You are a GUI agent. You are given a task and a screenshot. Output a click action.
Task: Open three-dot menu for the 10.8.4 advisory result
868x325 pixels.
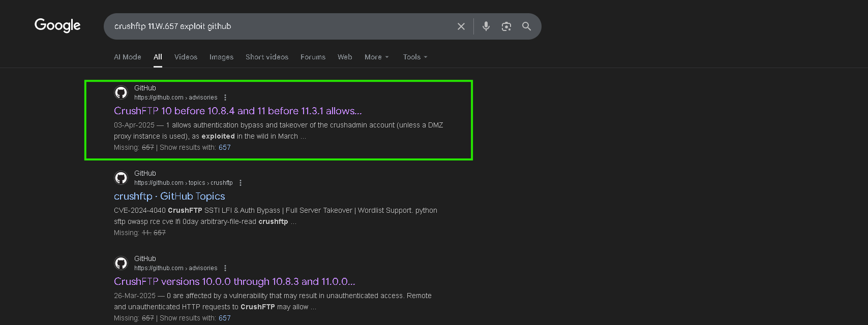coord(225,97)
